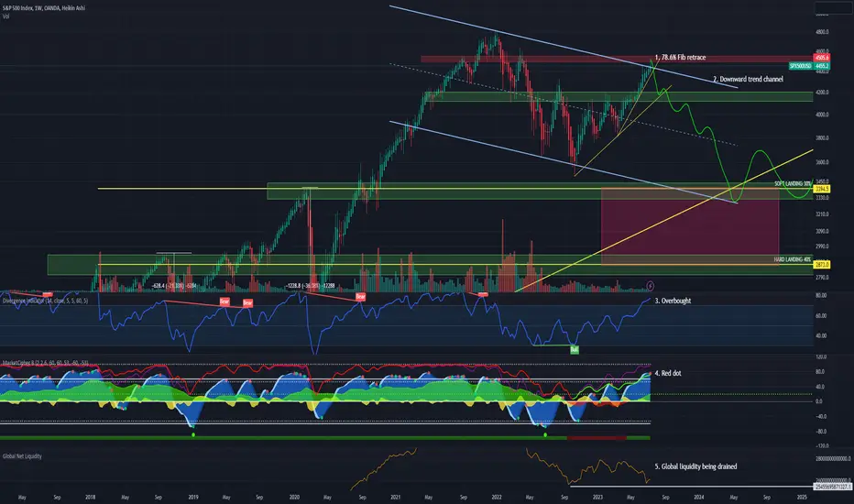
Task: Select the '3. Overbought' annotation
Action: [673, 301]
